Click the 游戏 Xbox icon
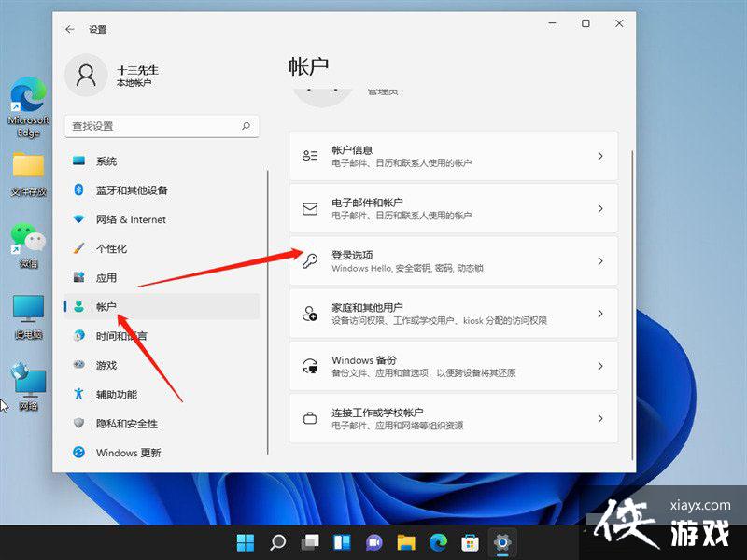Image resolution: width=747 pixels, height=560 pixels. pyautogui.click(x=78, y=365)
